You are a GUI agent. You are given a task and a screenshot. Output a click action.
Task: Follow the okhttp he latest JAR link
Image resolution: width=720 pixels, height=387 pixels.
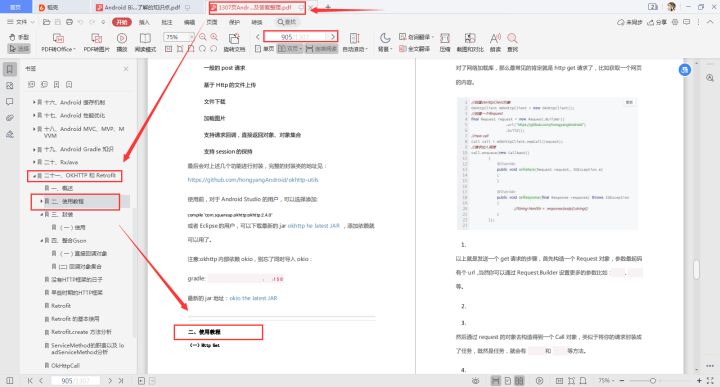coord(314,226)
